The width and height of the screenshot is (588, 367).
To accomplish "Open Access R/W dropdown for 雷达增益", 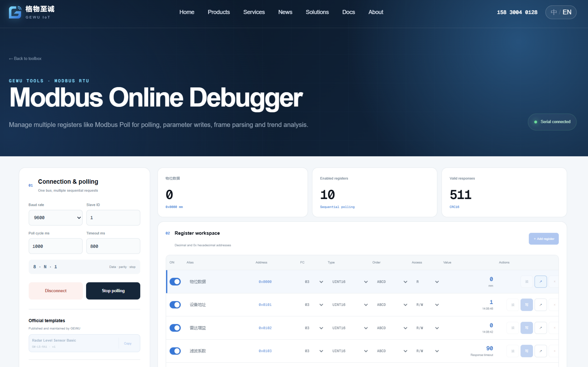I will [x=427, y=328].
